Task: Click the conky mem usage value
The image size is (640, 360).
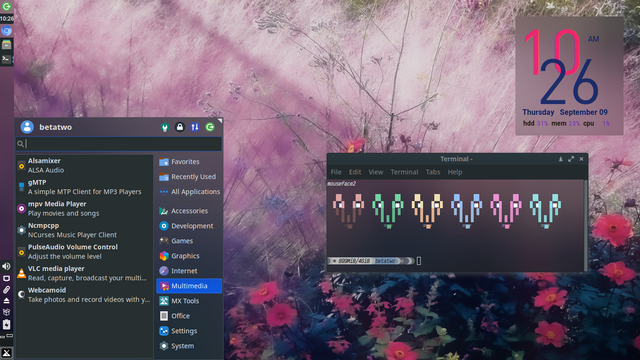Action: (x=574, y=123)
